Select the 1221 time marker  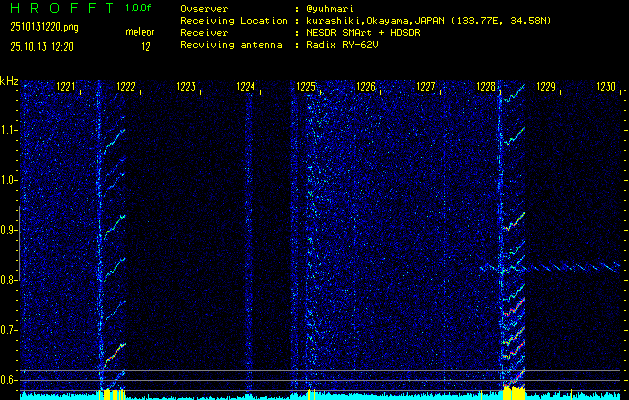tap(66, 87)
